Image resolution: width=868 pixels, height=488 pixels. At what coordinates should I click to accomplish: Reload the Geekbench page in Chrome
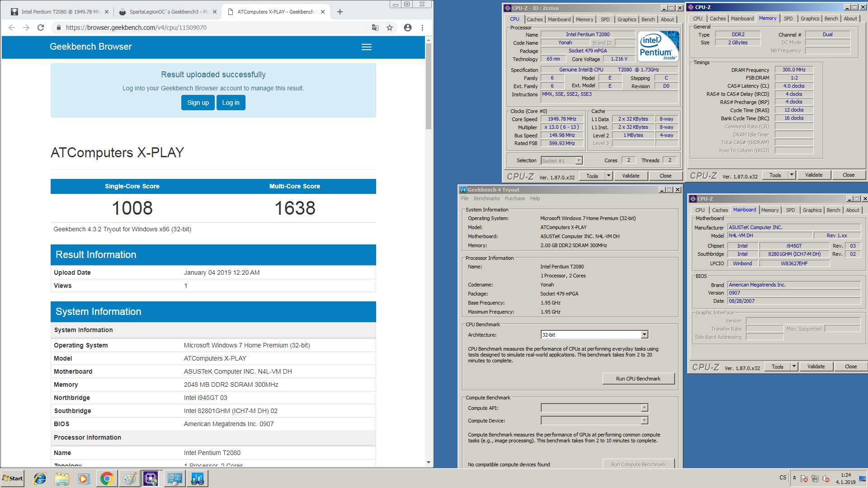(x=41, y=28)
